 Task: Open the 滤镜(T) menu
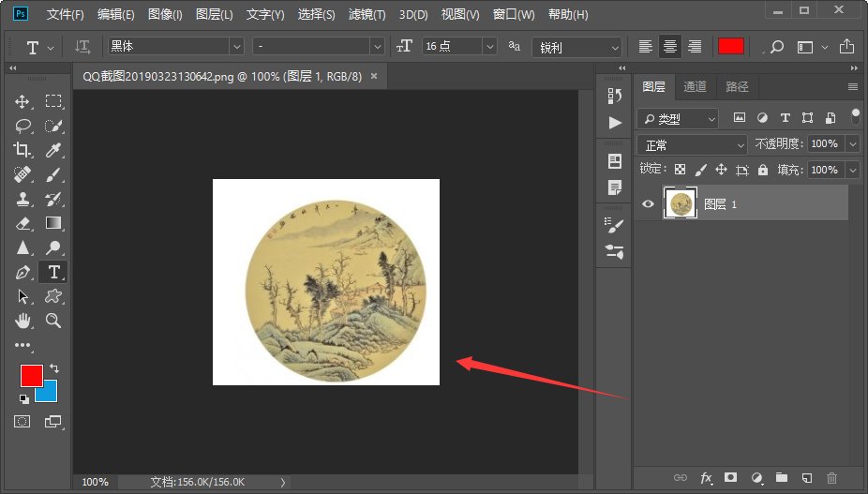point(367,14)
